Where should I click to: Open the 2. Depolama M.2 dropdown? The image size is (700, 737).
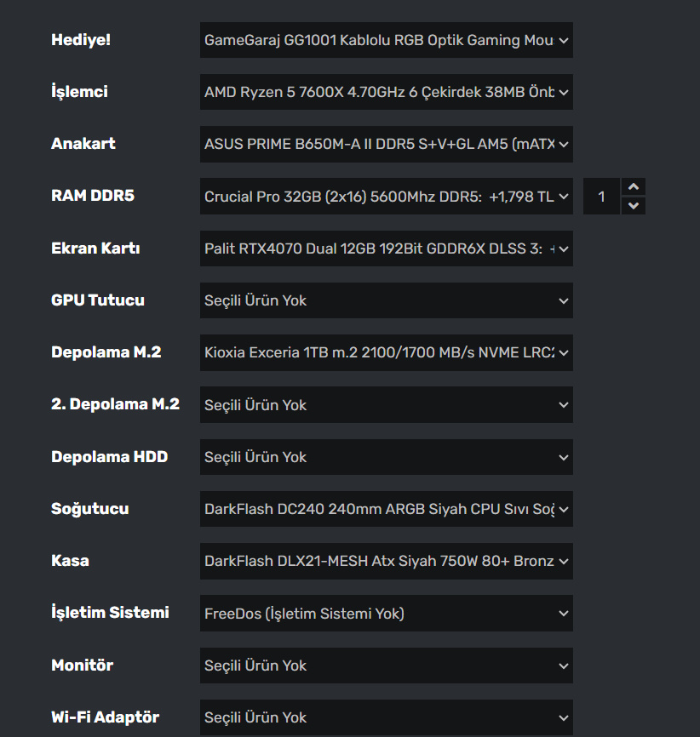pos(386,405)
